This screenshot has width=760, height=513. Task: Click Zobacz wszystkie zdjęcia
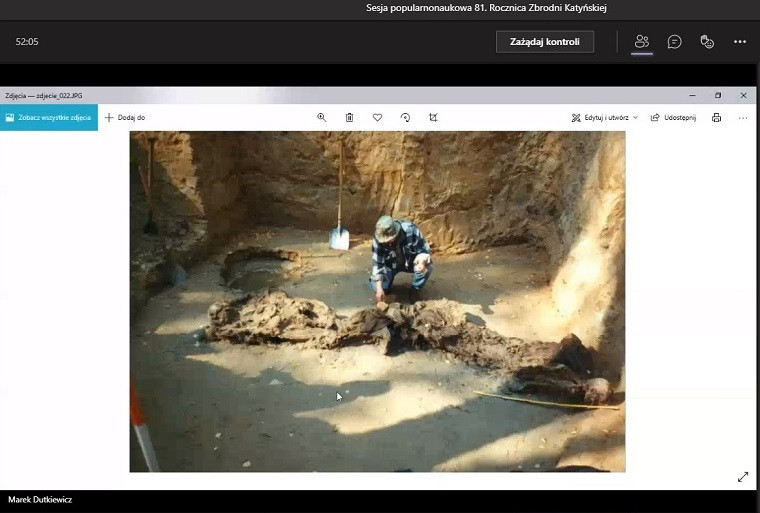[x=49, y=117]
